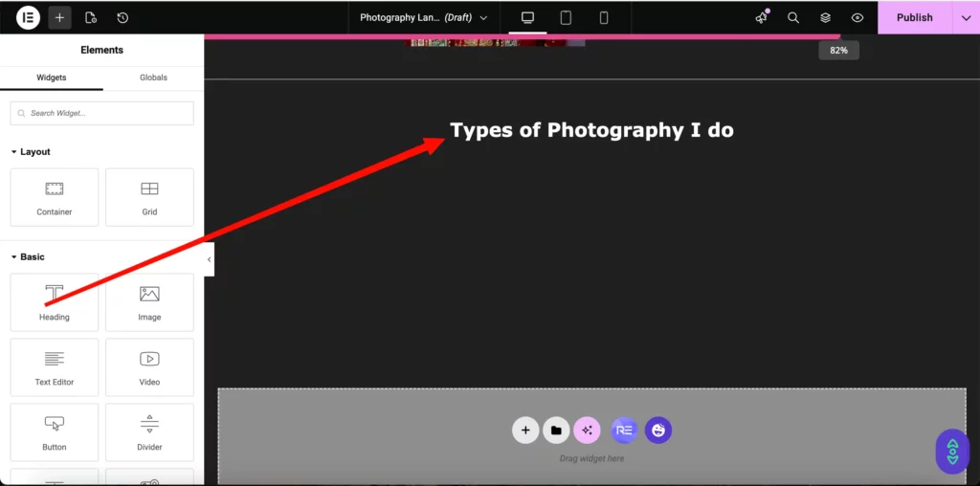Select the Container widget
980x486 pixels.
click(55, 197)
